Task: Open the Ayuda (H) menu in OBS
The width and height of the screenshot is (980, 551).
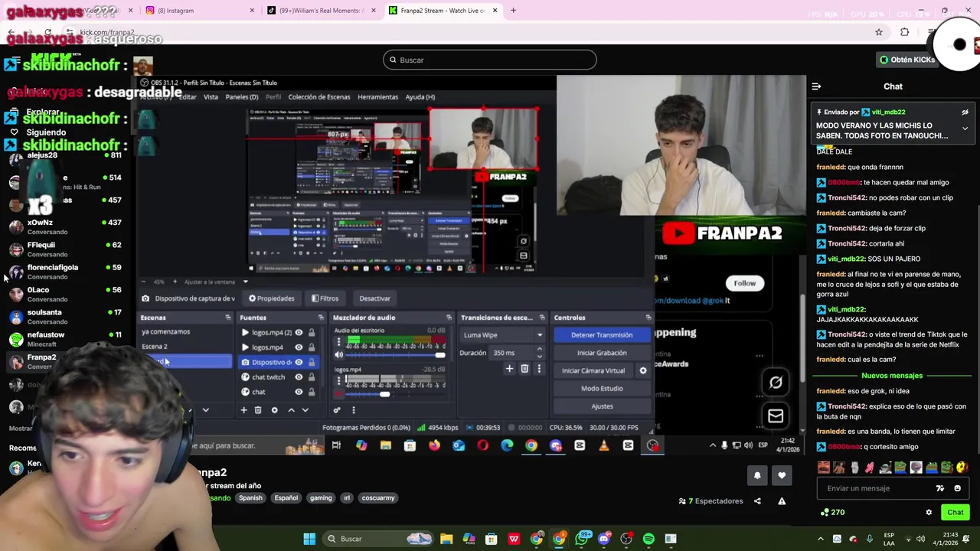Action: (420, 97)
